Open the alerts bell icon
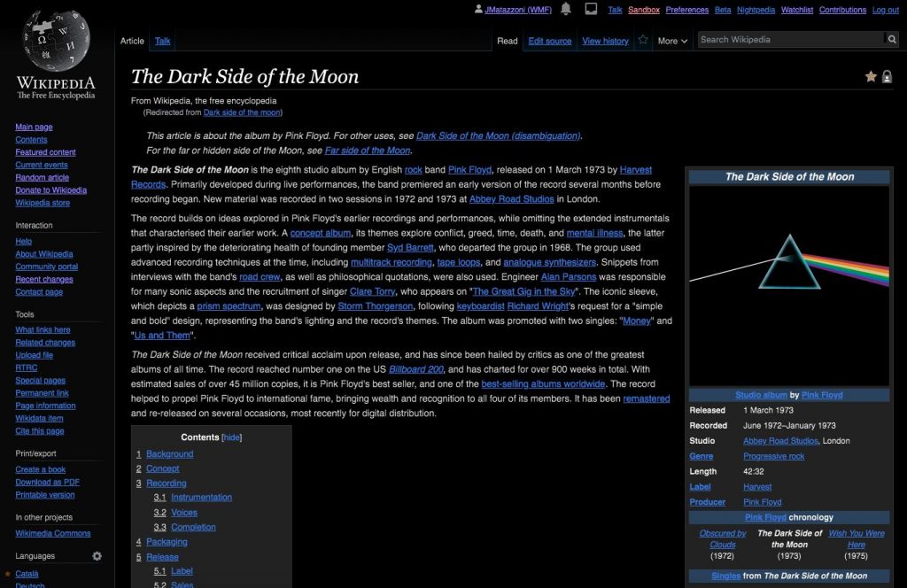Viewport: 907px width, 588px height. click(x=565, y=10)
